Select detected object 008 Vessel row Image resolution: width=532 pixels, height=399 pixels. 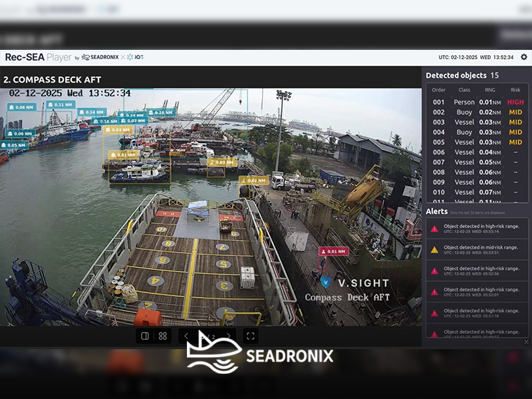(477, 172)
